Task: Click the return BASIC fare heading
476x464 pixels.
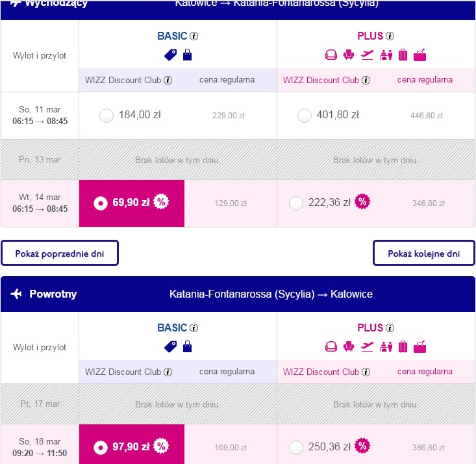Action: pyautogui.click(x=172, y=328)
